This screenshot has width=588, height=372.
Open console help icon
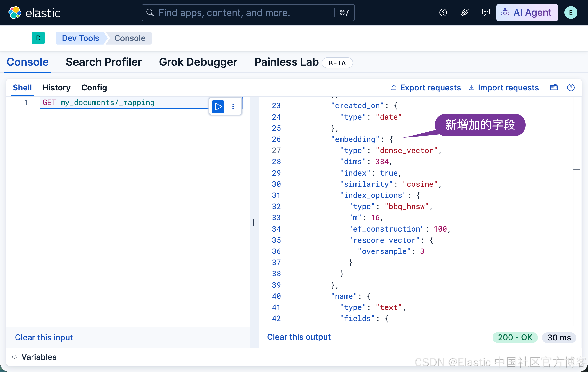[571, 87]
